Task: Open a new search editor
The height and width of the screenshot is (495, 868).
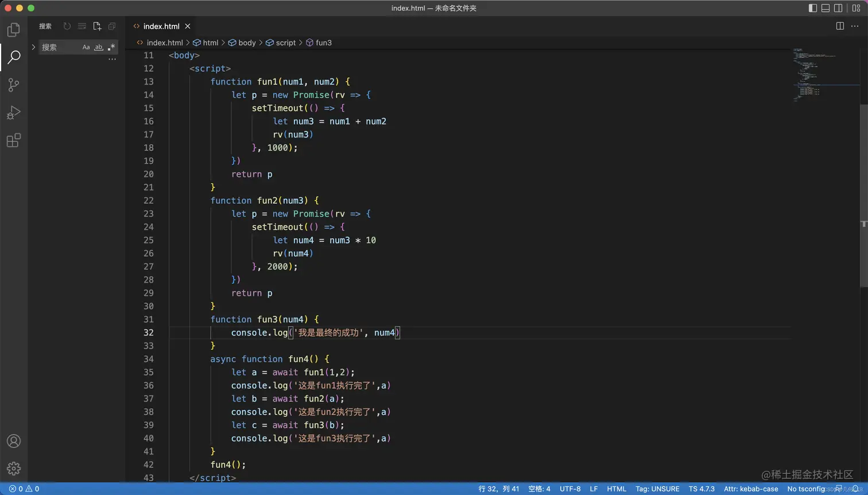Action: pos(97,26)
